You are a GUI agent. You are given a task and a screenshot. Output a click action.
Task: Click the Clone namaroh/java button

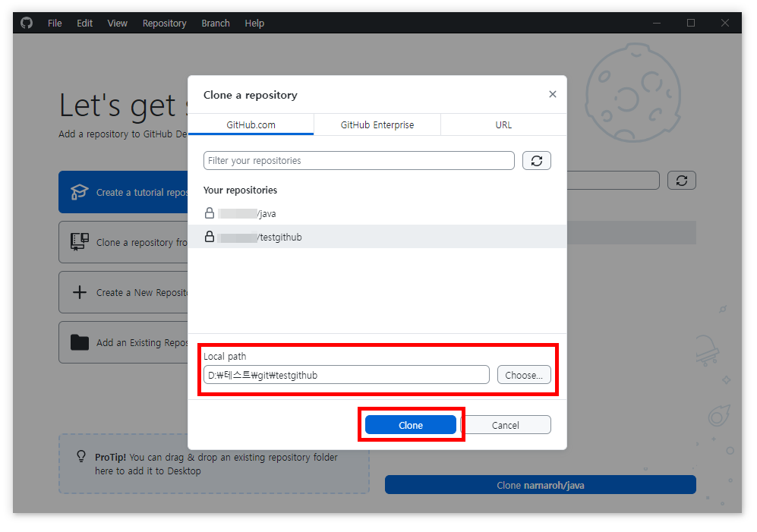541,485
